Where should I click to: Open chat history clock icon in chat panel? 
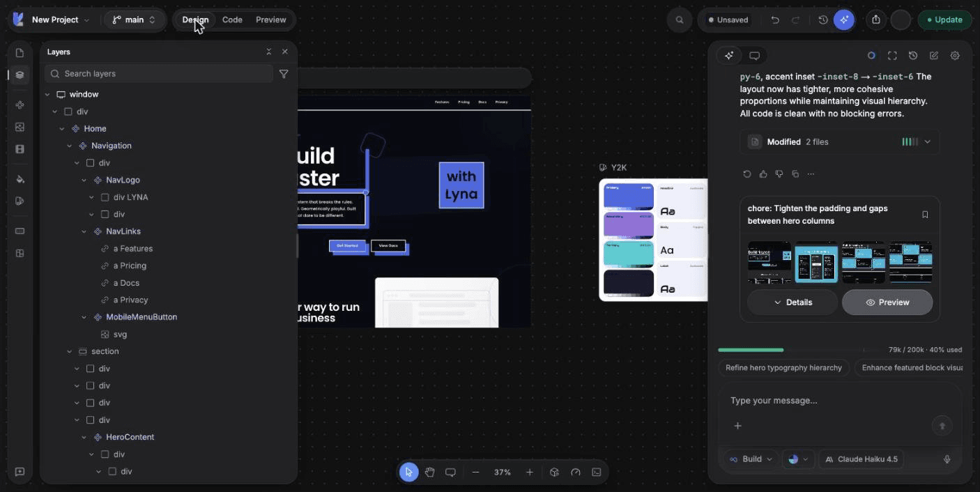click(913, 56)
